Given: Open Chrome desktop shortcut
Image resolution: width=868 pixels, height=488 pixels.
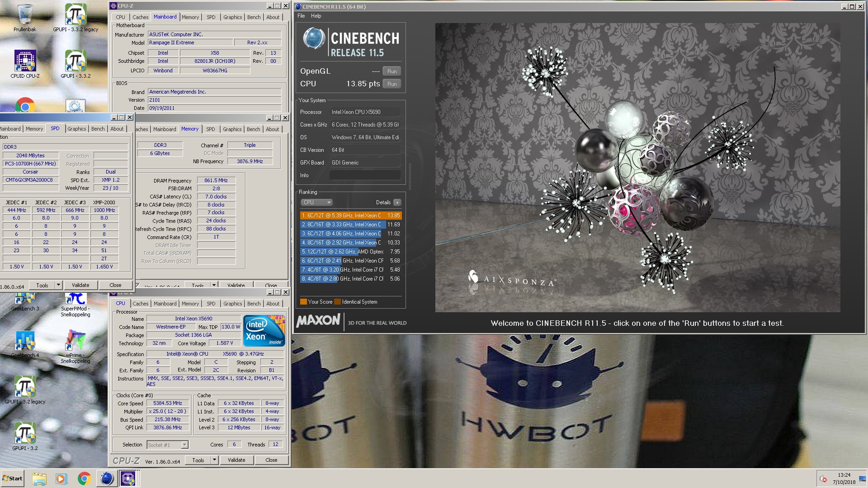Looking at the screenshot, I should pyautogui.click(x=25, y=105).
